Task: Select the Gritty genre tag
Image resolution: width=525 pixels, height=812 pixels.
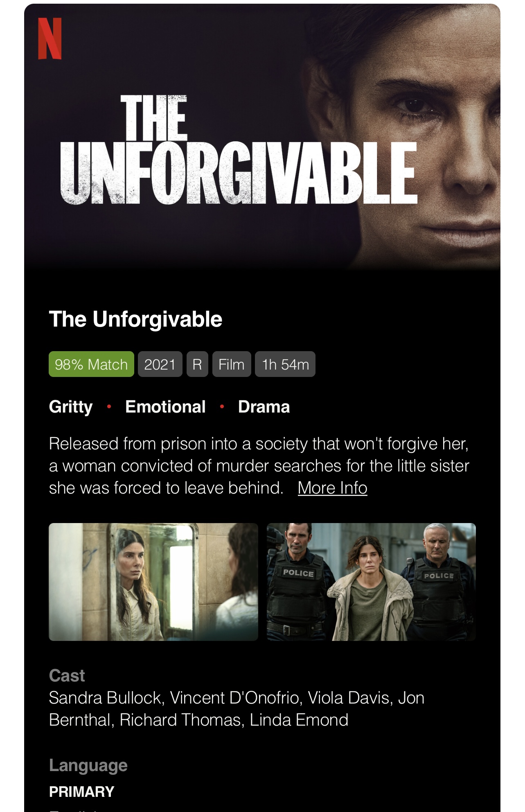Action: [71, 407]
